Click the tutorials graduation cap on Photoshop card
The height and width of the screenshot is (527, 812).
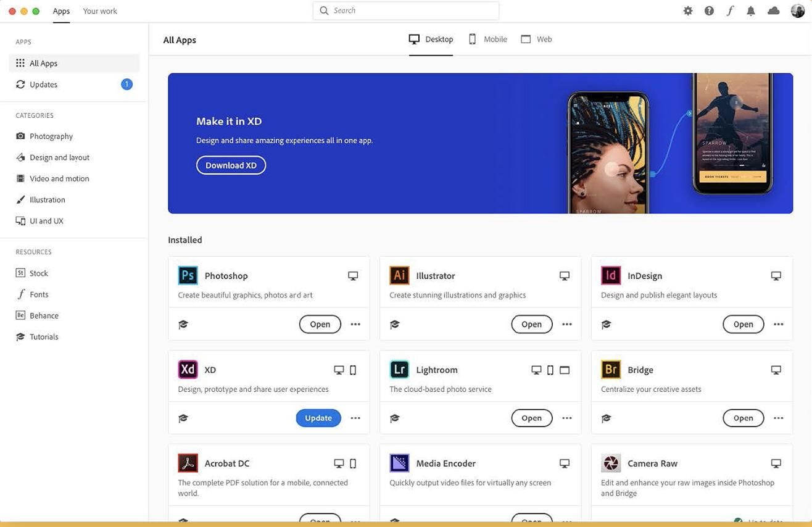(x=183, y=323)
